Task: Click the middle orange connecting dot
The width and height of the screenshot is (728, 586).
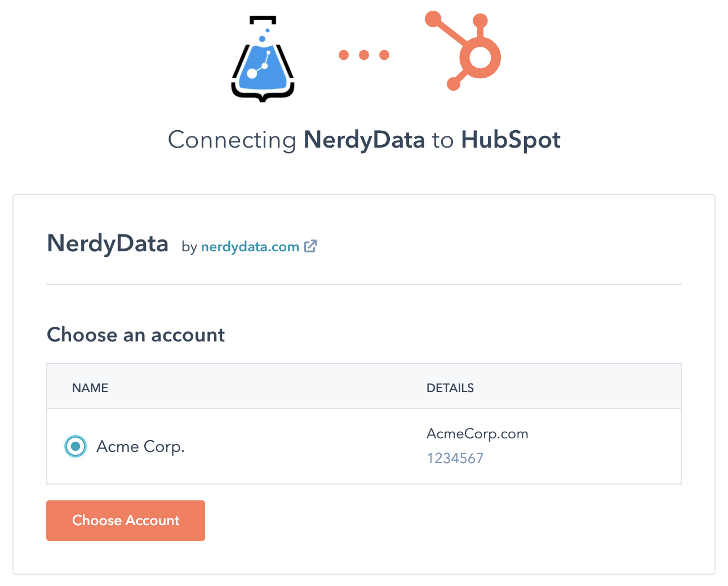Action: (364, 55)
